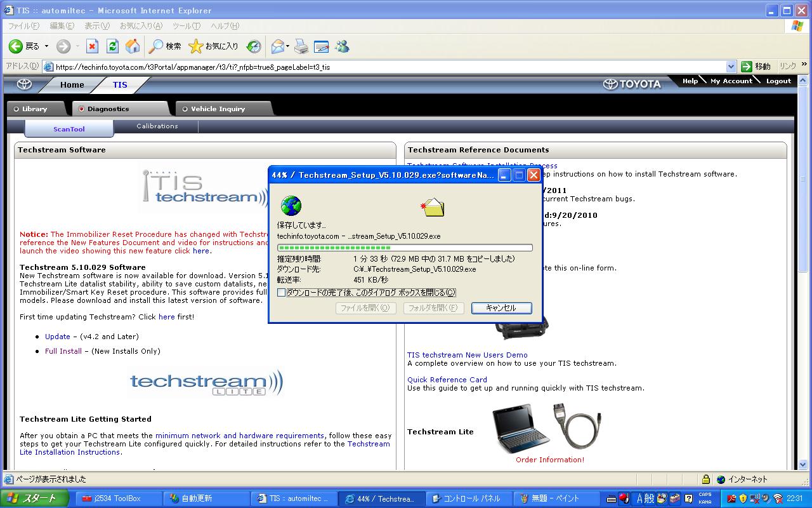Open the History clock icon in toolbar
The height and width of the screenshot is (508, 812).
coord(254,46)
